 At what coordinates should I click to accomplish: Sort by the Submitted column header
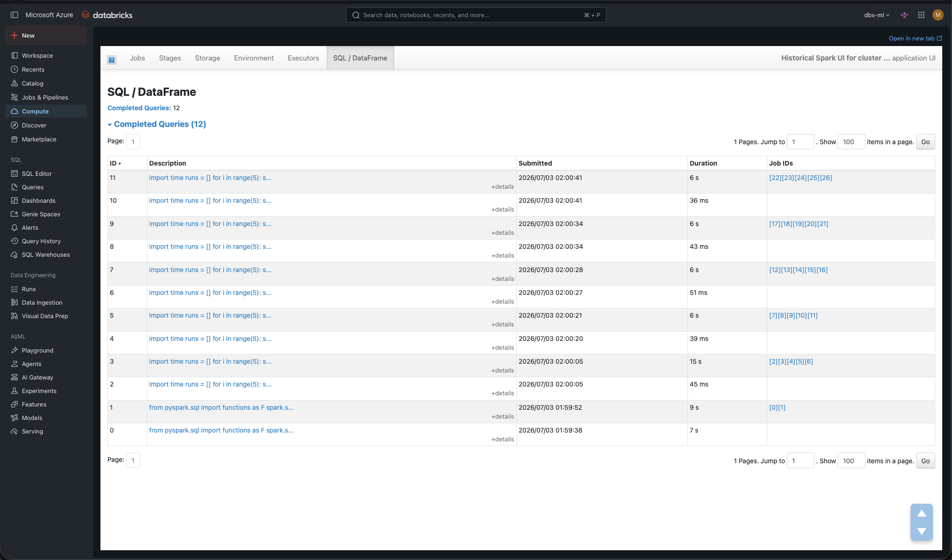click(x=535, y=163)
